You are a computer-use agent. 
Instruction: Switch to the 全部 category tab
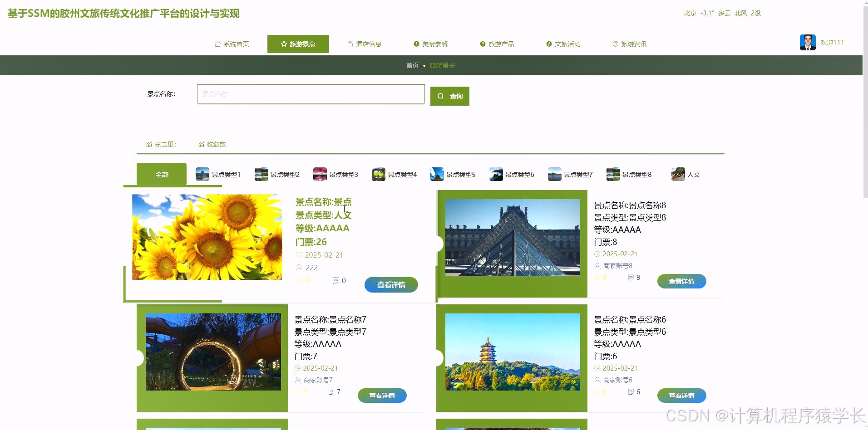point(162,174)
